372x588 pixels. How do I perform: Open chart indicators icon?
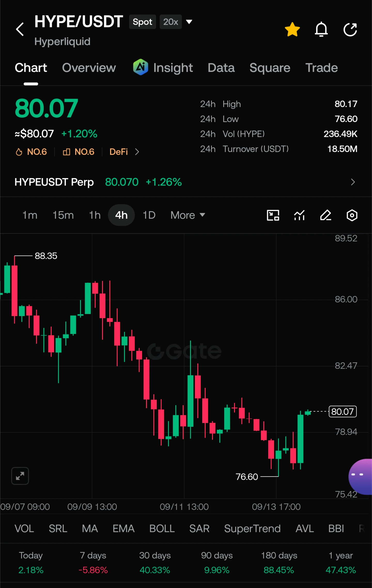pyautogui.click(x=299, y=215)
